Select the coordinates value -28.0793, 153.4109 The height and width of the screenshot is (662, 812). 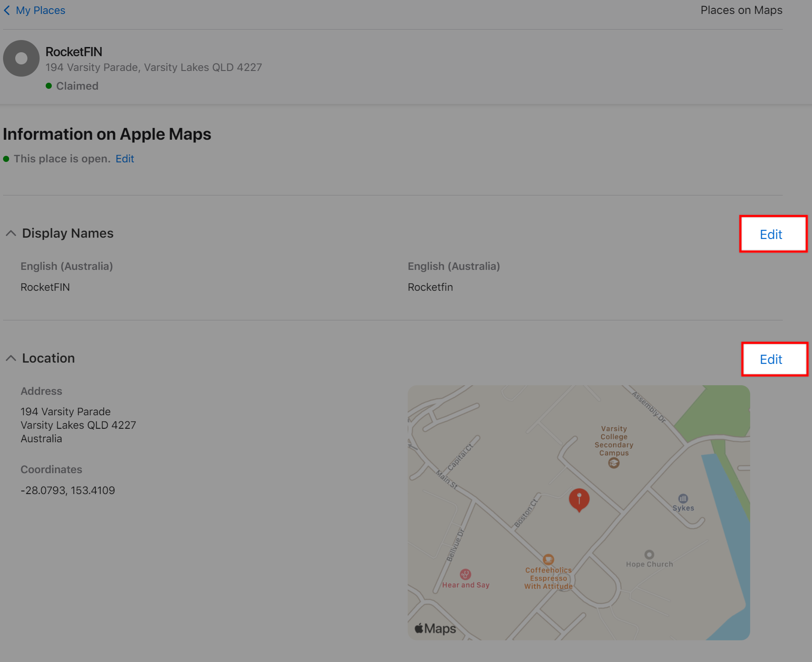tap(67, 490)
